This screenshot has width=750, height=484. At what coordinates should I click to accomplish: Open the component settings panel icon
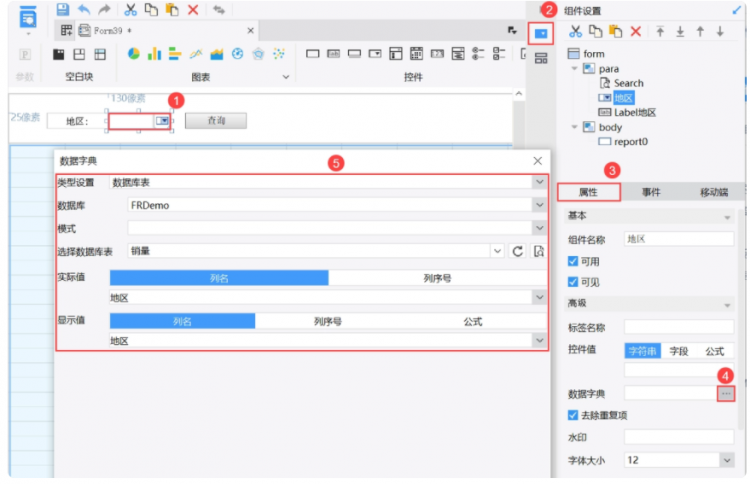pos(541,33)
